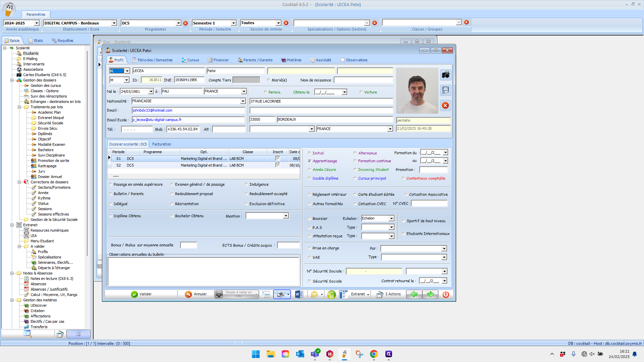Switch to the Périodes / Semestres tab
The image size is (644, 362).
[x=152, y=60]
